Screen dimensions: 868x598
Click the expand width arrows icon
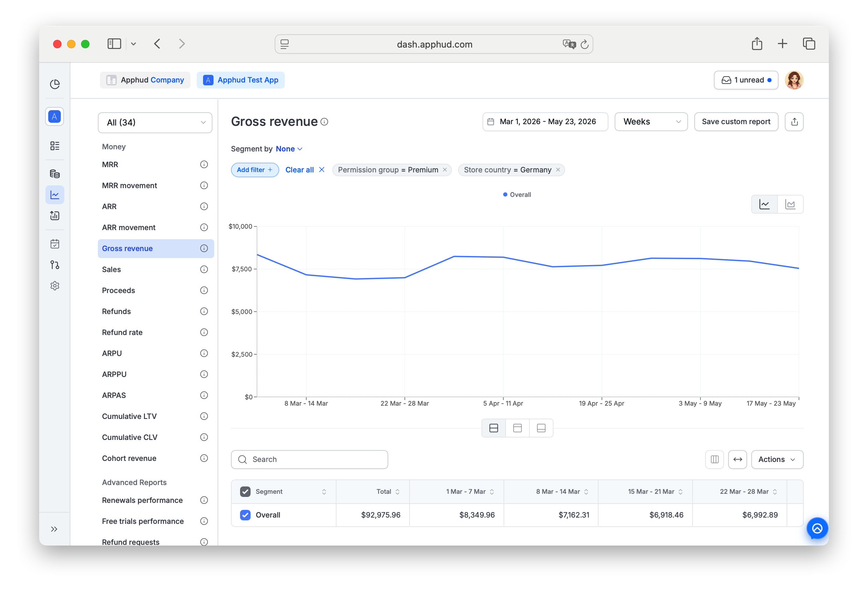pos(737,460)
